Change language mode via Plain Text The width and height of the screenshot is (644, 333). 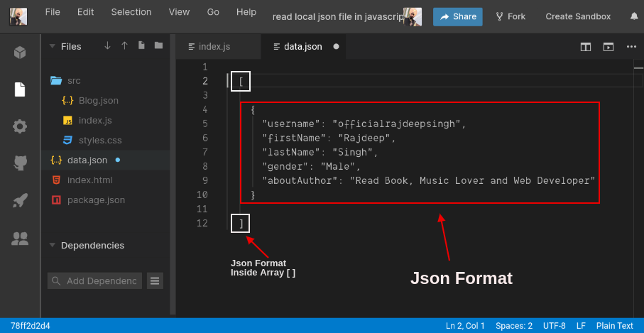[x=614, y=326]
